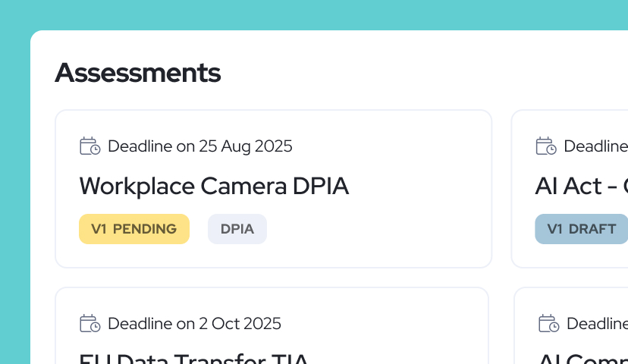Click the calendar icon on the AI Act card
The width and height of the screenshot is (628, 364).
tap(546, 146)
